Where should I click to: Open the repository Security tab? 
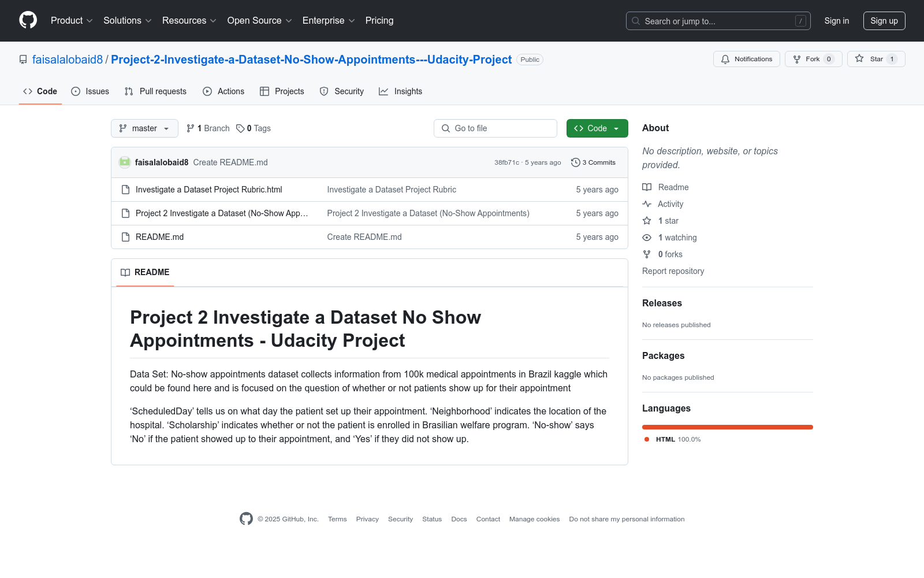342,91
